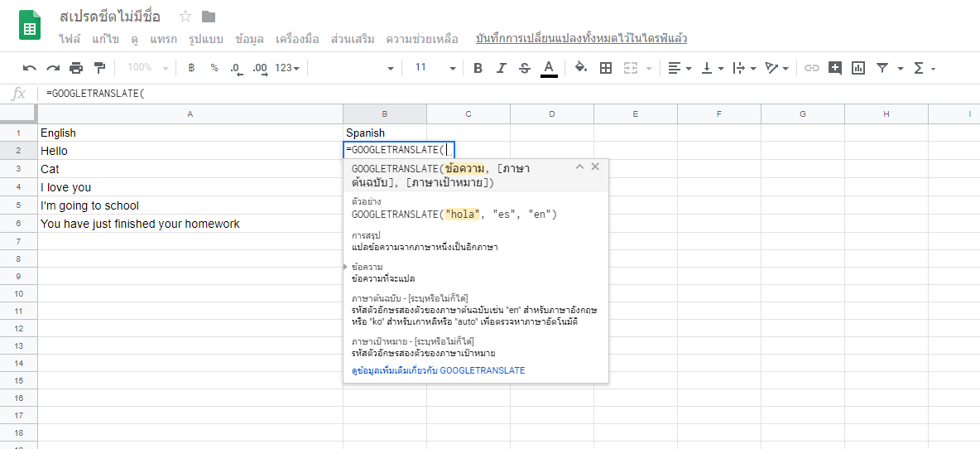Click the saved-to-Drive status link

(x=581, y=39)
